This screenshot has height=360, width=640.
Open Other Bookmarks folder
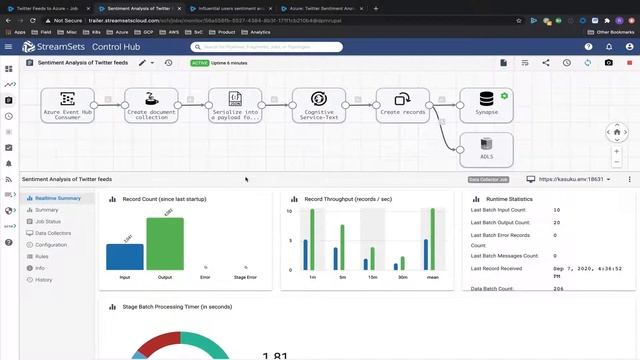pos(611,32)
